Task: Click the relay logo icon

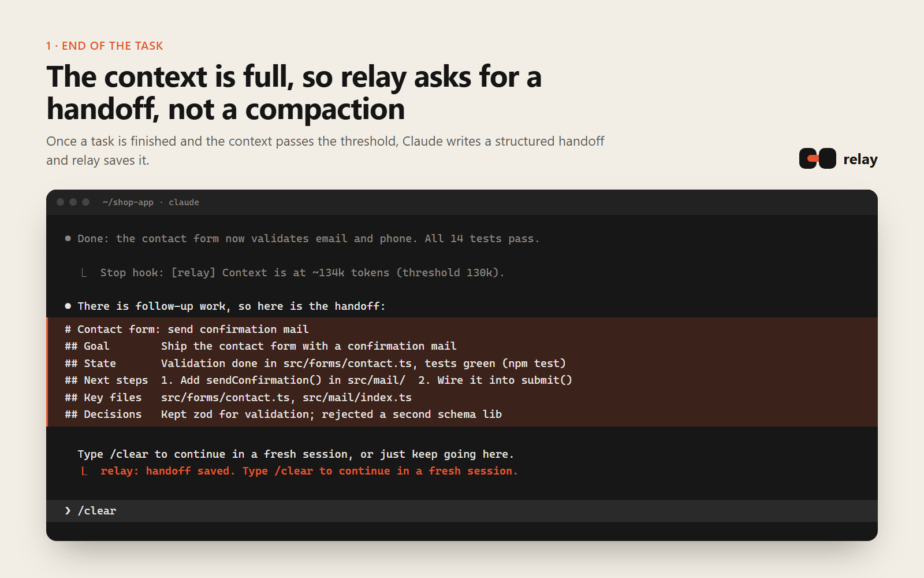Action: click(817, 158)
